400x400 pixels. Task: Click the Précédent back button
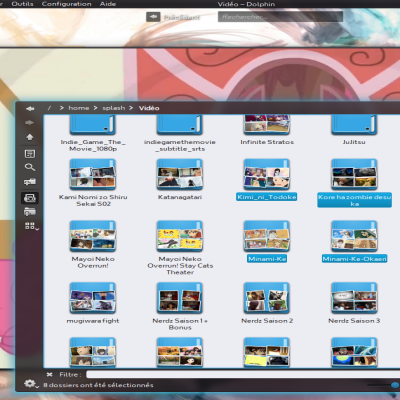[173, 17]
